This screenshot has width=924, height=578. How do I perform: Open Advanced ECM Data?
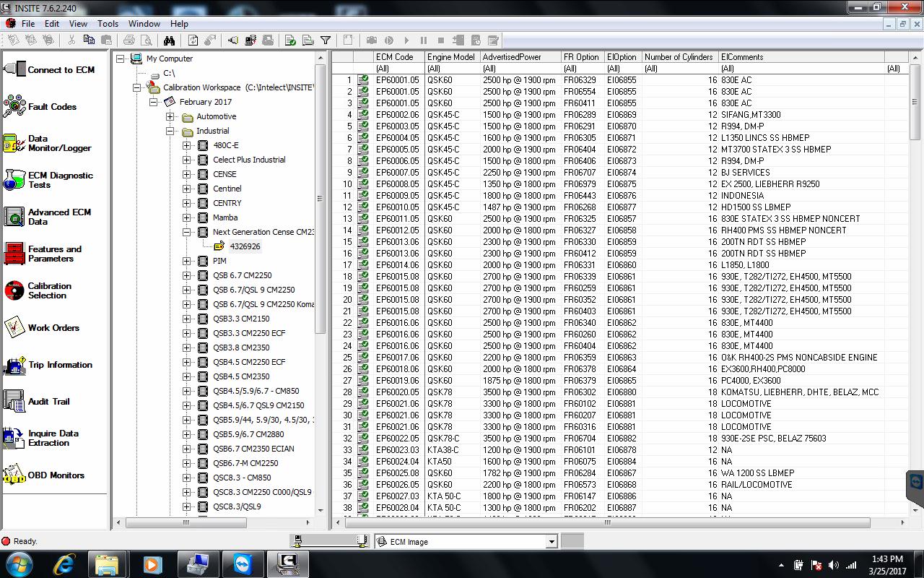[x=48, y=217]
